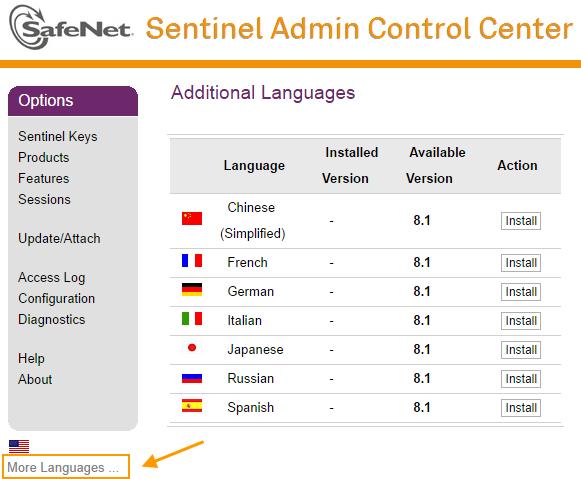Install the Chinese (Simplified) language pack

click(521, 221)
